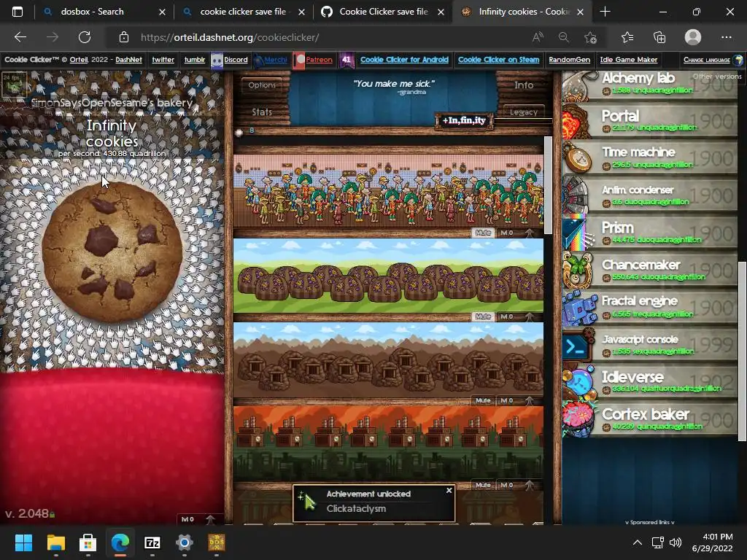Buy a Prism building
The image size is (747, 560).
(650, 233)
